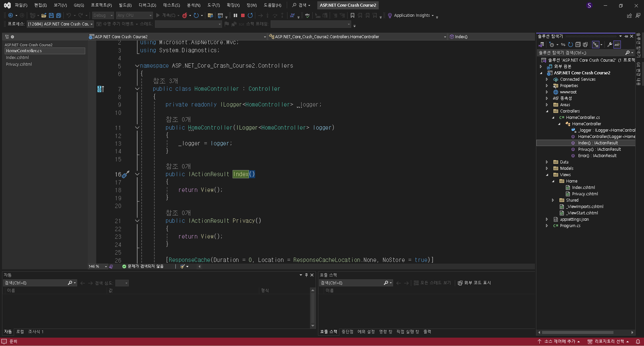Click the Hot Reload flame icon
This screenshot has height=346, width=644.
[x=184, y=15]
